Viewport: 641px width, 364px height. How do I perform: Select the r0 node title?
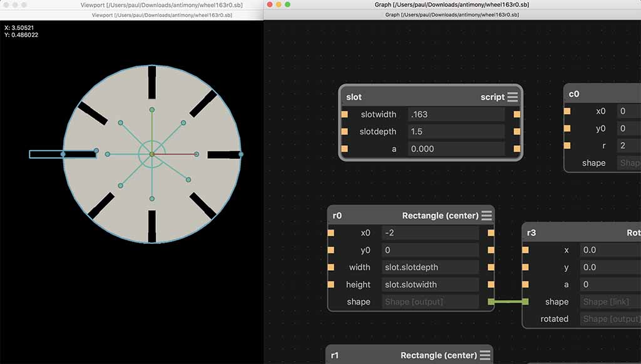coord(337,215)
